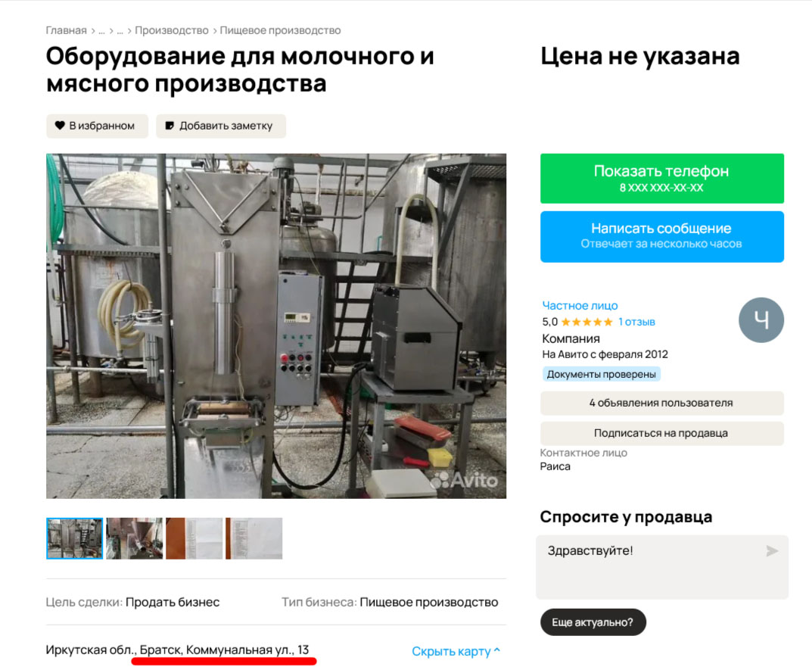Click the send arrow in the message box
This screenshot has height=667, width=812.
(771, 551)
